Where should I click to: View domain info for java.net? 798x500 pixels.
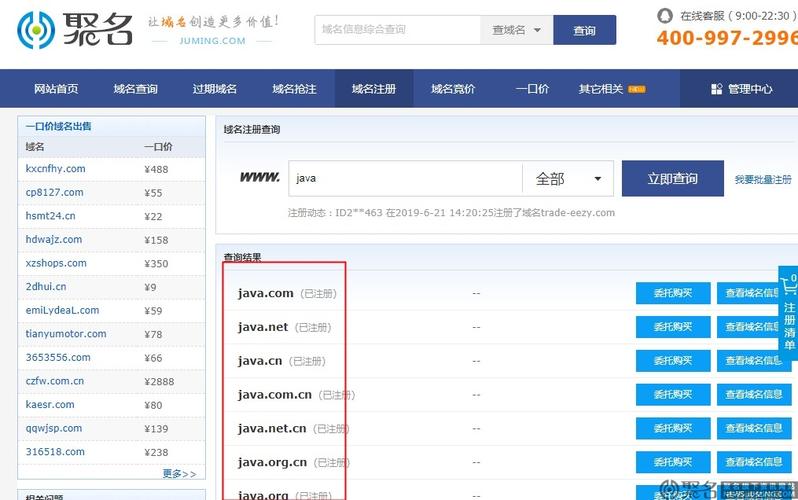click(749, 327)
